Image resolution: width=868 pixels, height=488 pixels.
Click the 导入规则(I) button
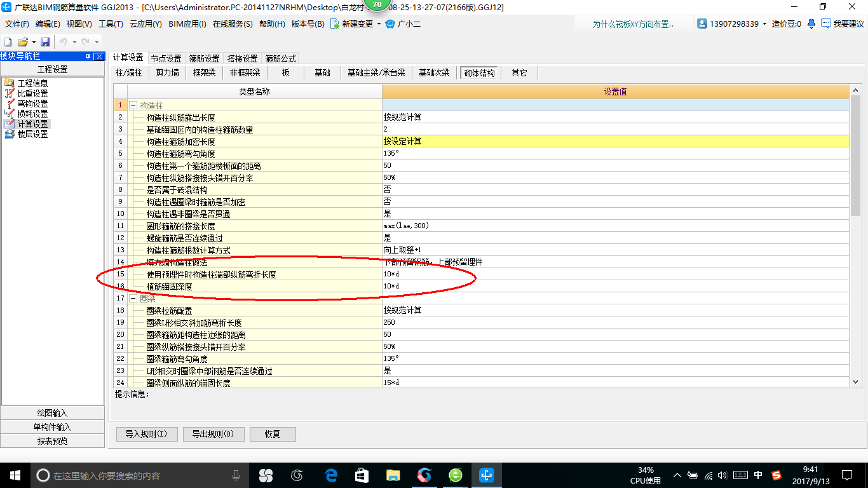146,434
